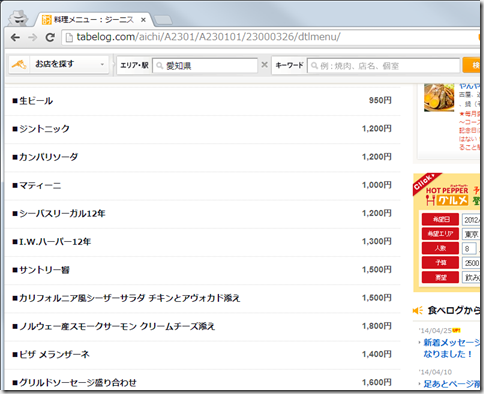Click the エリア・駅 field with 愛知県

pyautogui.click(x=205, y=66)
